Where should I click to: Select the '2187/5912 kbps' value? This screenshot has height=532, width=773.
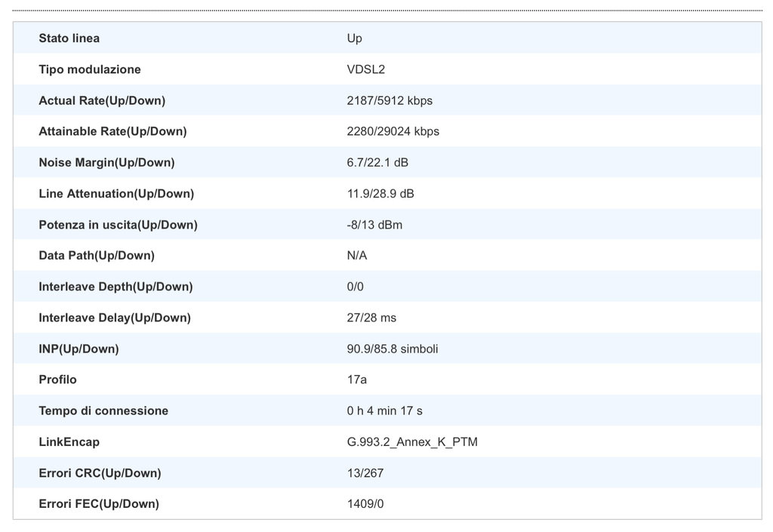pyautogui.click(x=390, y=100)
